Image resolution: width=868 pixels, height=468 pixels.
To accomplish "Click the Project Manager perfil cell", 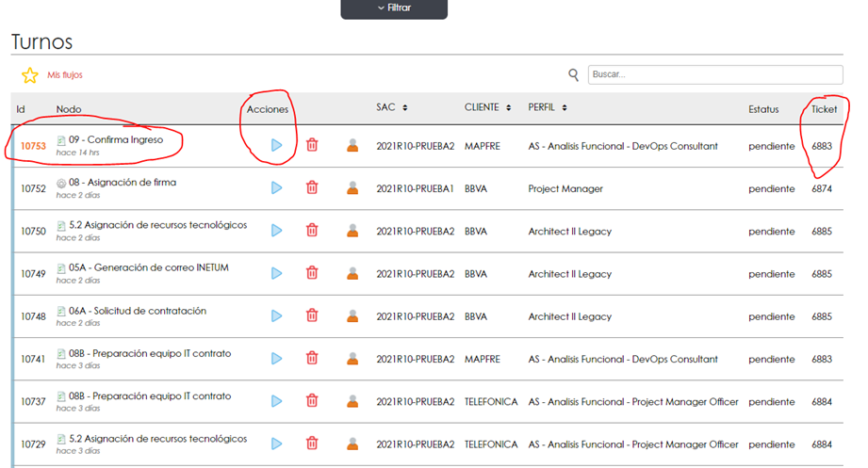I will [565, 188].
